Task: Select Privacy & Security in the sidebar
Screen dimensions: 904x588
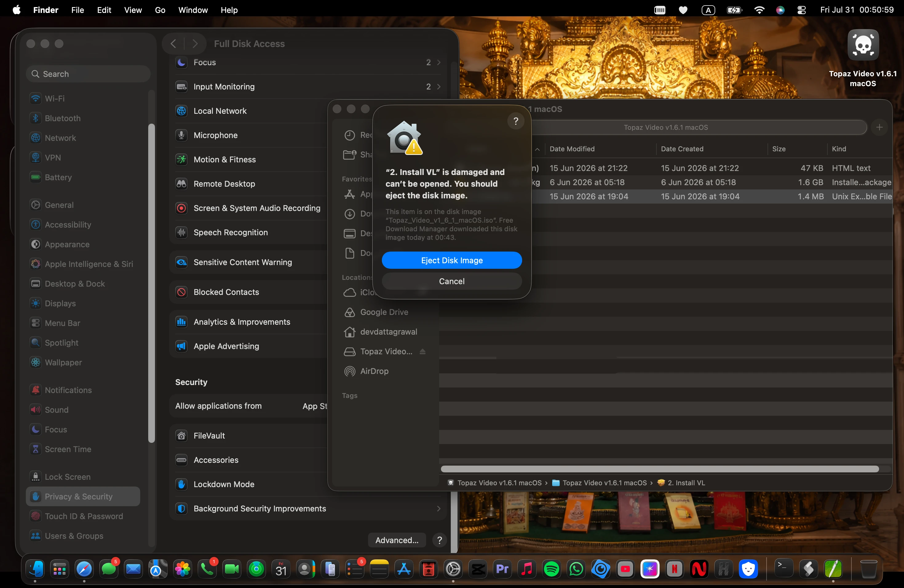Action: coord(83,496)
